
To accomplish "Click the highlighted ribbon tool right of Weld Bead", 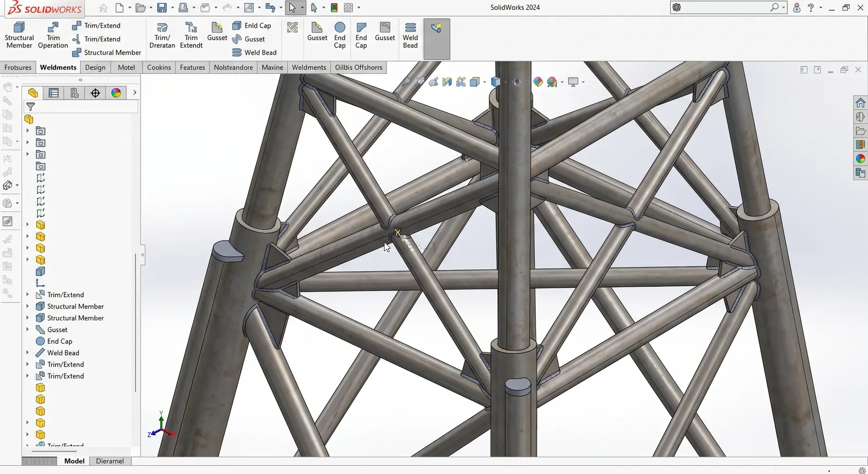I will coord(437,39).
